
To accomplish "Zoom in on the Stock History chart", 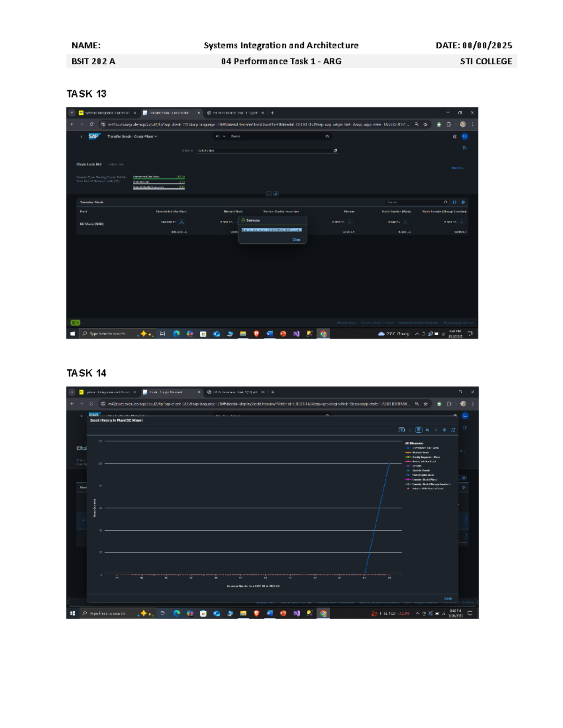I will pyautogui.click(x=427, y=430).
